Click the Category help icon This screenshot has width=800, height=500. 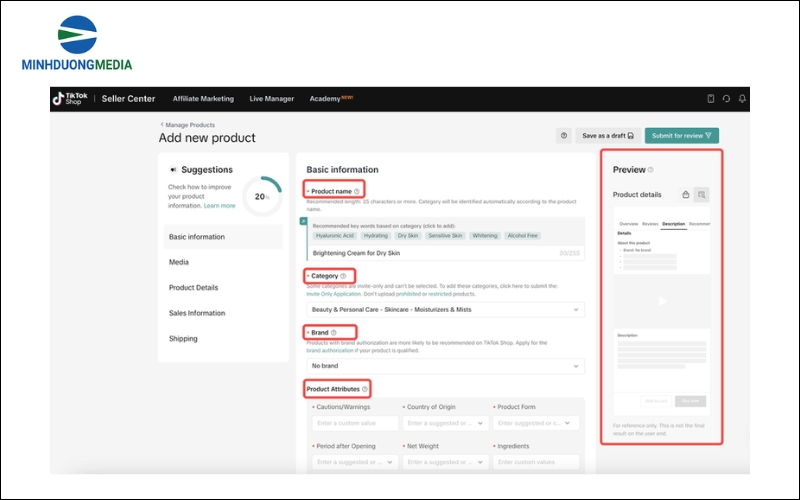(x=343, y=276)
